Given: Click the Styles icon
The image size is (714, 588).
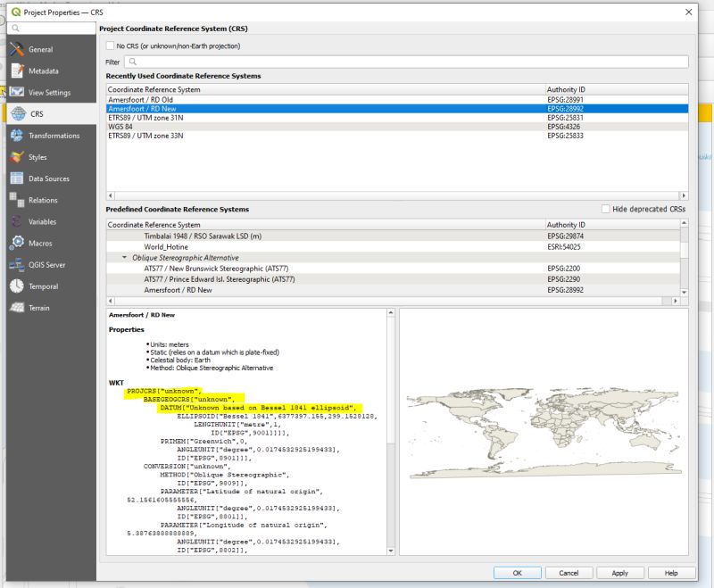Looking at the screenshot, I should click(x=17, y=157).
